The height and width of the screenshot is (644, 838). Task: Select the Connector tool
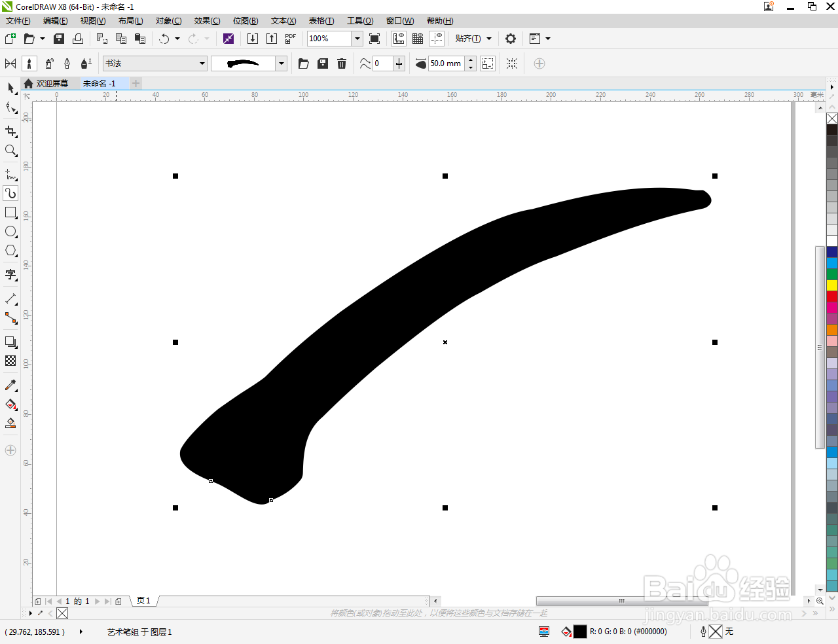(x=10, y=318)
